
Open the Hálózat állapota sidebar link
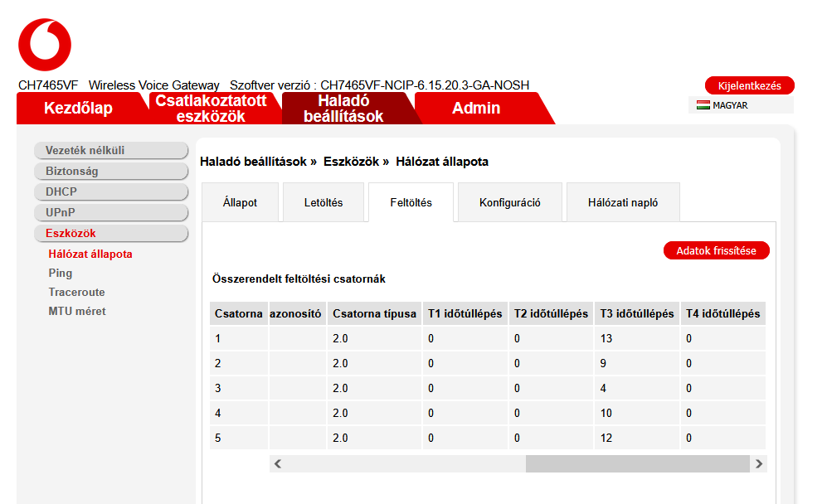[x=90, y=254]
